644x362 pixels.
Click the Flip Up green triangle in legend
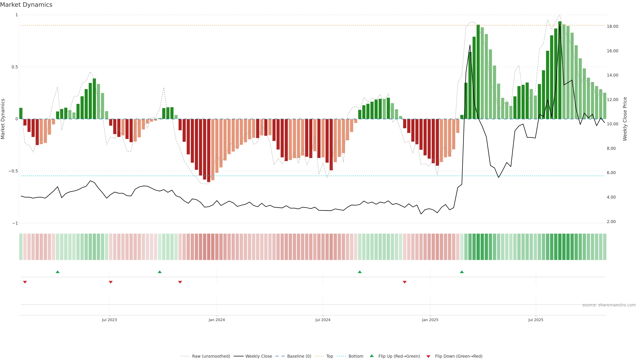click(372, 356)
